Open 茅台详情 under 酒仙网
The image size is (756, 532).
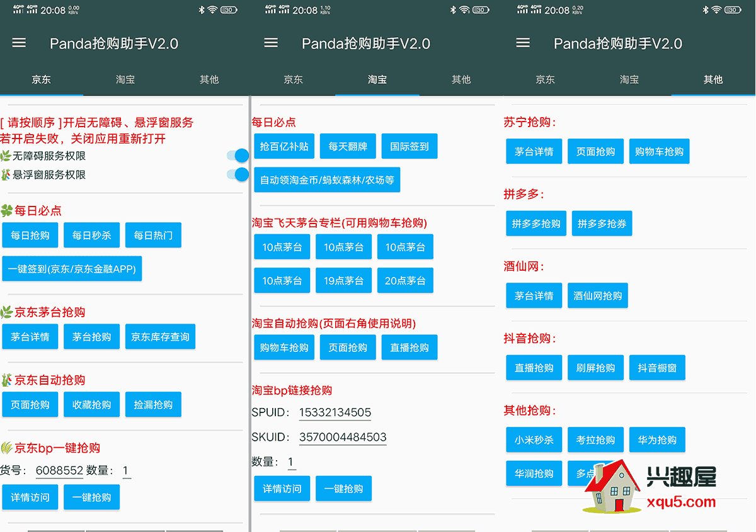[x=534, y=296]
